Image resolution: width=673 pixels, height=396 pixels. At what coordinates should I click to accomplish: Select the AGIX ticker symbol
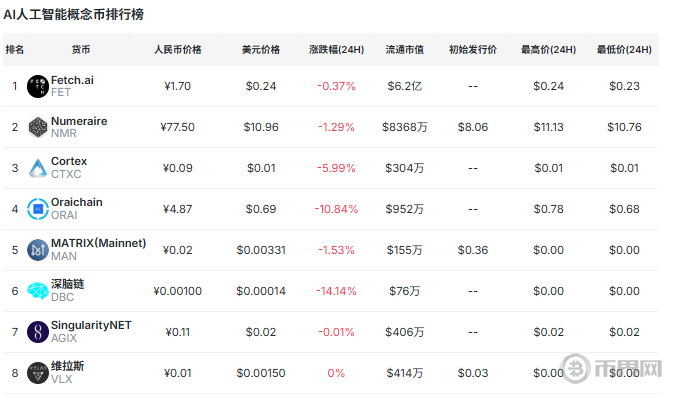point(64,339)
